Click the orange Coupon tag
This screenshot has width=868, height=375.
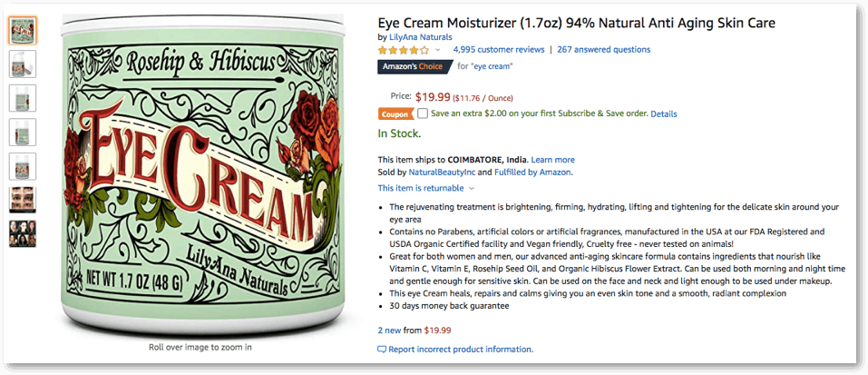pyautogui.click(x=395, y=113)
